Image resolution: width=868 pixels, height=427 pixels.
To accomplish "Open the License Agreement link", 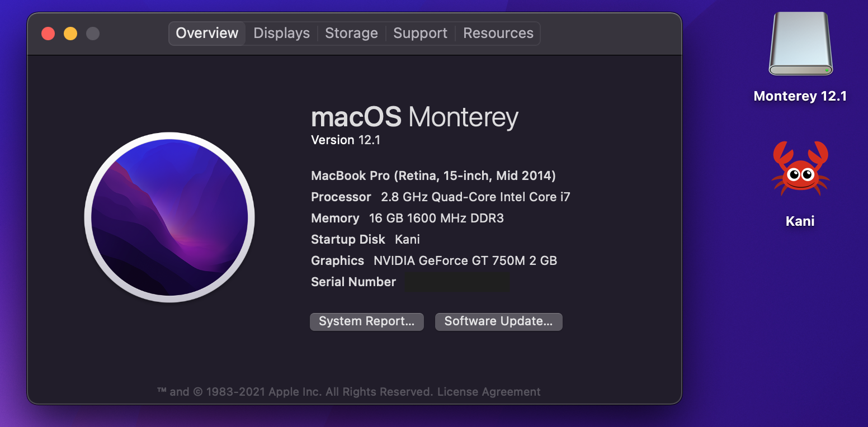I will point(489,392).
